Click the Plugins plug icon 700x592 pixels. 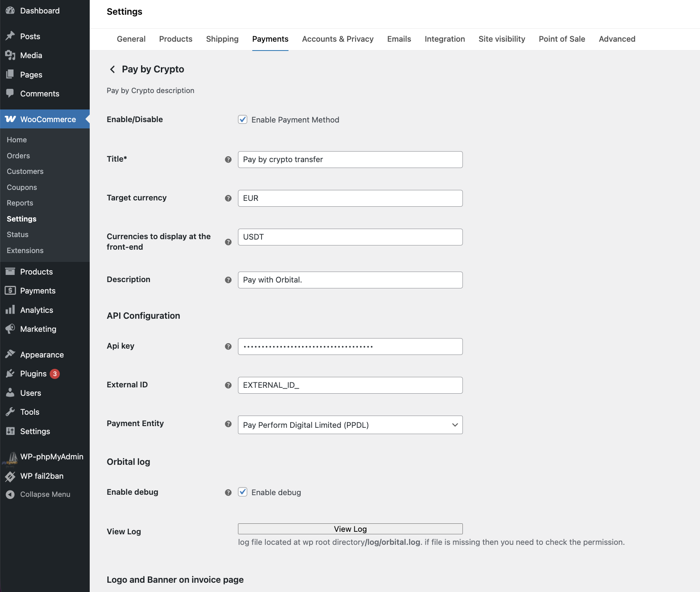click(10, 373)
